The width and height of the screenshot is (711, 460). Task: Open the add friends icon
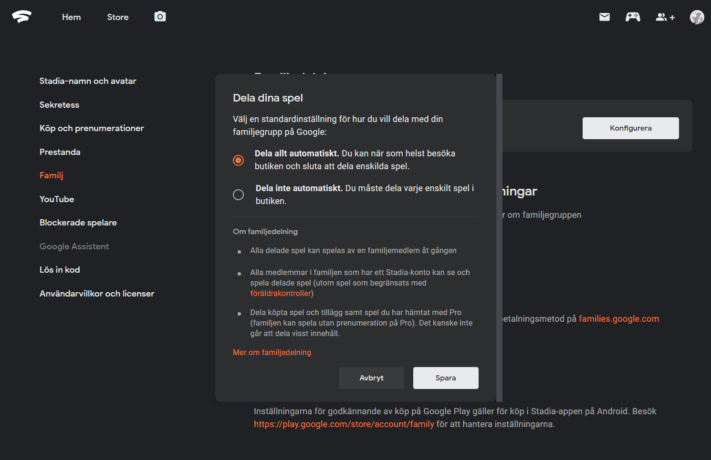(665, 17)
